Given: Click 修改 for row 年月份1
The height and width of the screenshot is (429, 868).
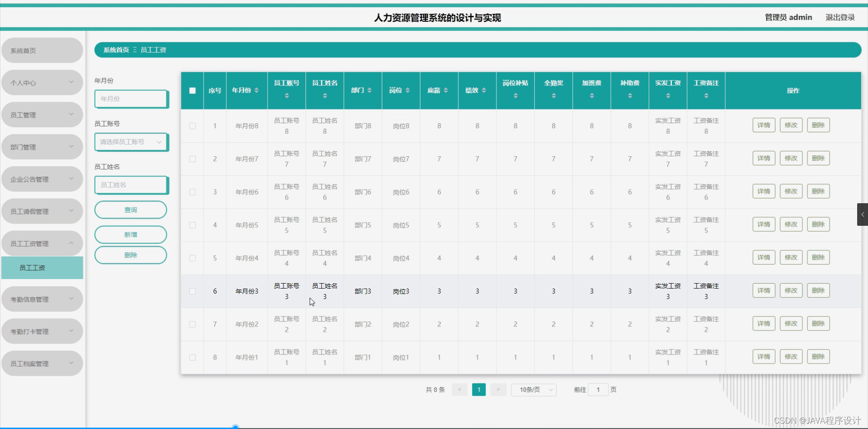Looking at the screenshot, I should 791,356.
